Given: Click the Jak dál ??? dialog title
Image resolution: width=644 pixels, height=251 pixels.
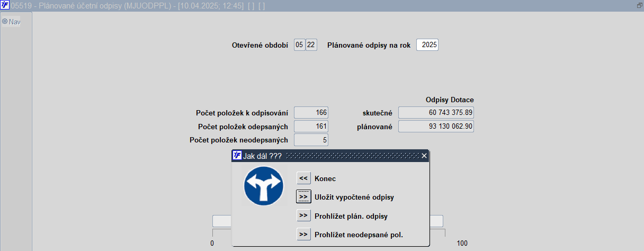Looking at the screenshot, I should click(262, 156).
